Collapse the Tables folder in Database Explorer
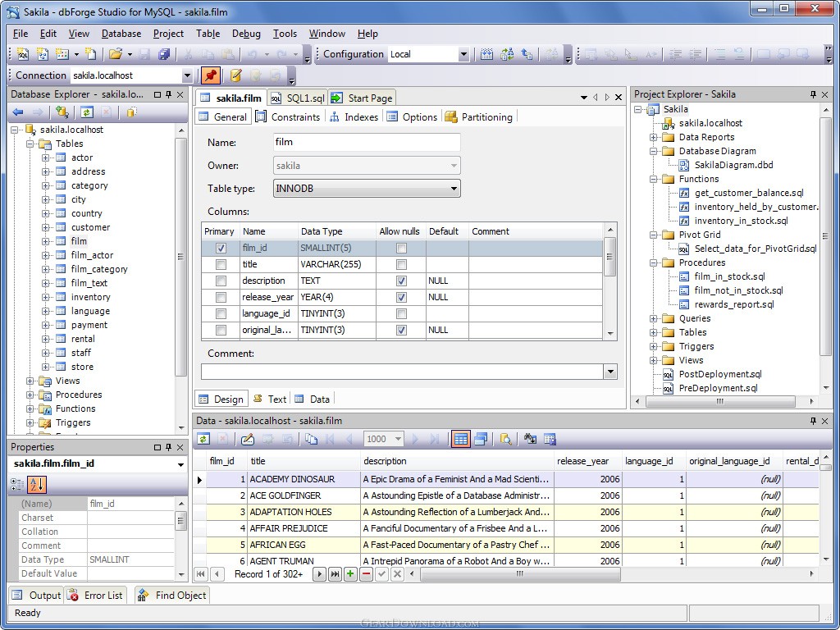The height and width of the screenshot is (630, 840). pyautogui.click(x=30, y=144)
